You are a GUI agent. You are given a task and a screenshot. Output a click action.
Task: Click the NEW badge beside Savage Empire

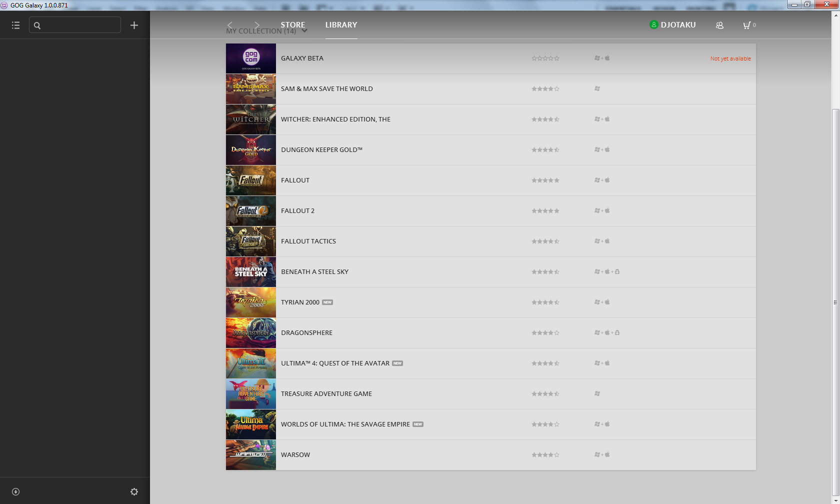[418, 424]
